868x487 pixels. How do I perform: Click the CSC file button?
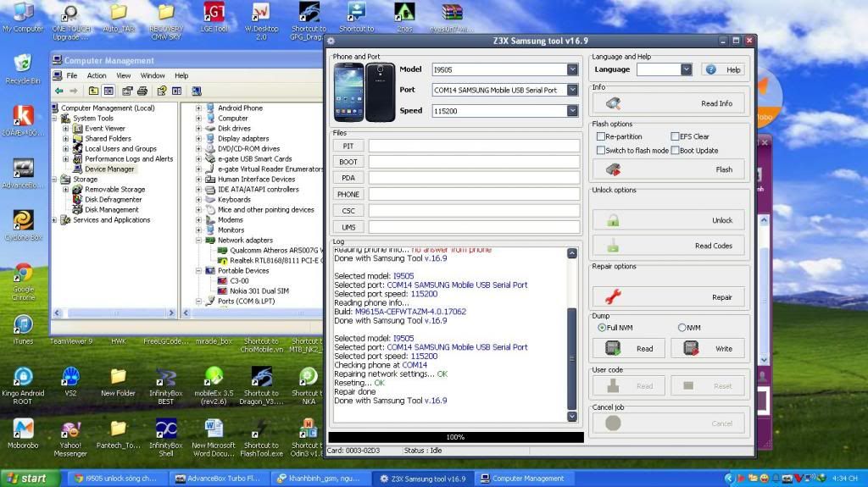(348, 211)
